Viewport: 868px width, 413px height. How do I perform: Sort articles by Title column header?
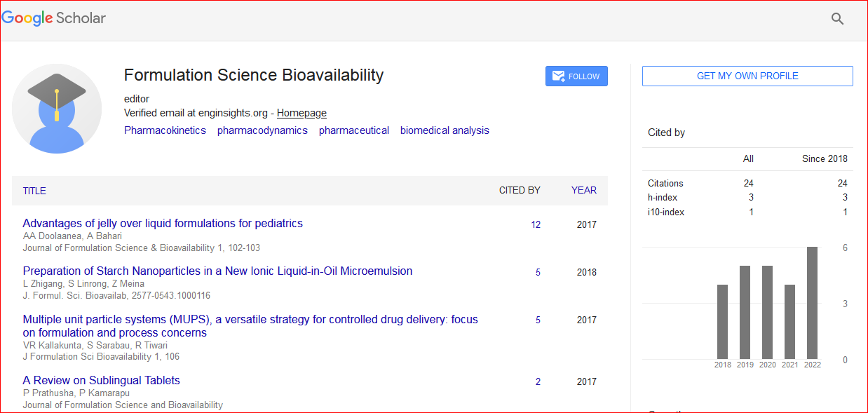tap(34, 191)
